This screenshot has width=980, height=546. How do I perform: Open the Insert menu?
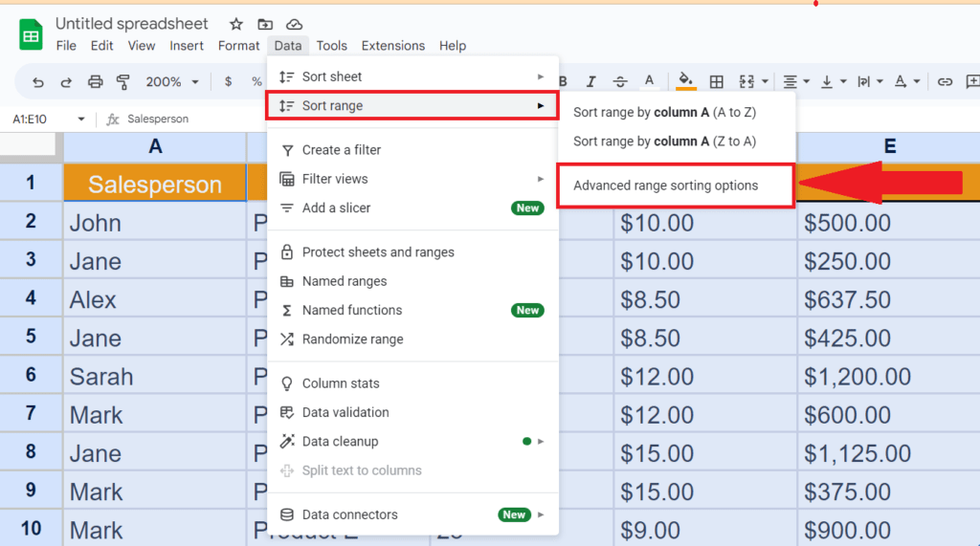click(187, 46)
